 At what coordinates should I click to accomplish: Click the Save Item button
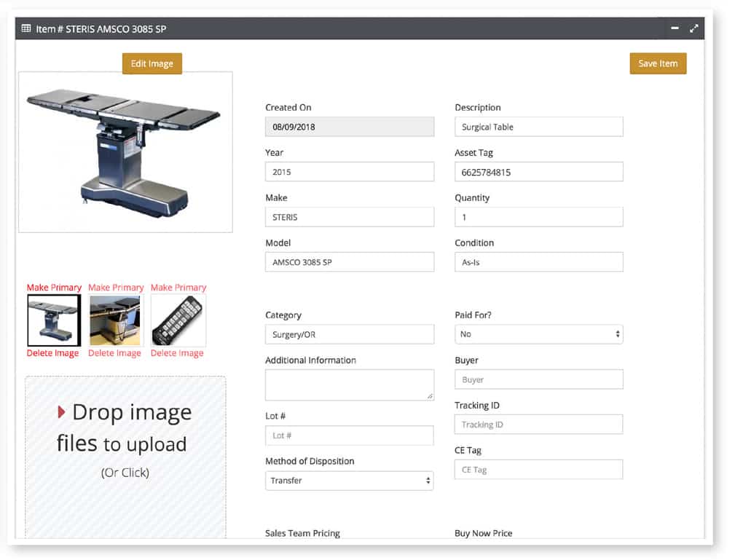(x=658, y=63)
